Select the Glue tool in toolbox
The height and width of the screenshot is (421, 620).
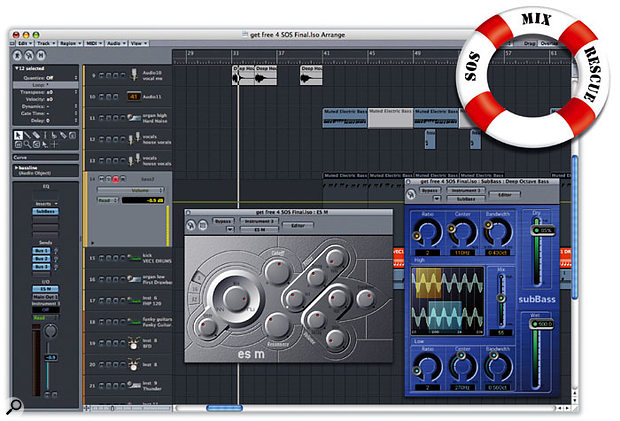(63, 135)
